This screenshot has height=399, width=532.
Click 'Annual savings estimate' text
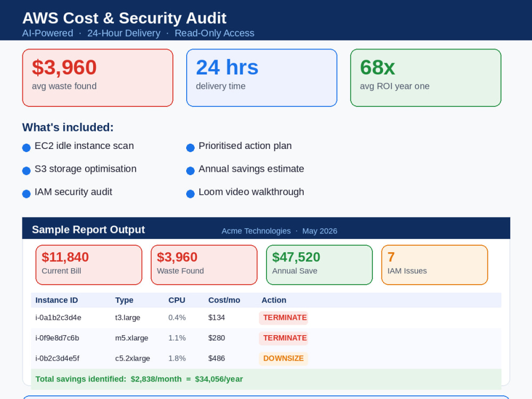tap(252, 169)
